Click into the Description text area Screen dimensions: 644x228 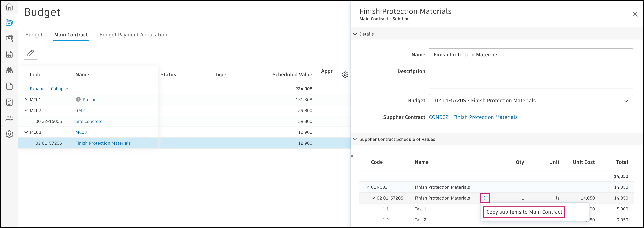pos(530,77)
